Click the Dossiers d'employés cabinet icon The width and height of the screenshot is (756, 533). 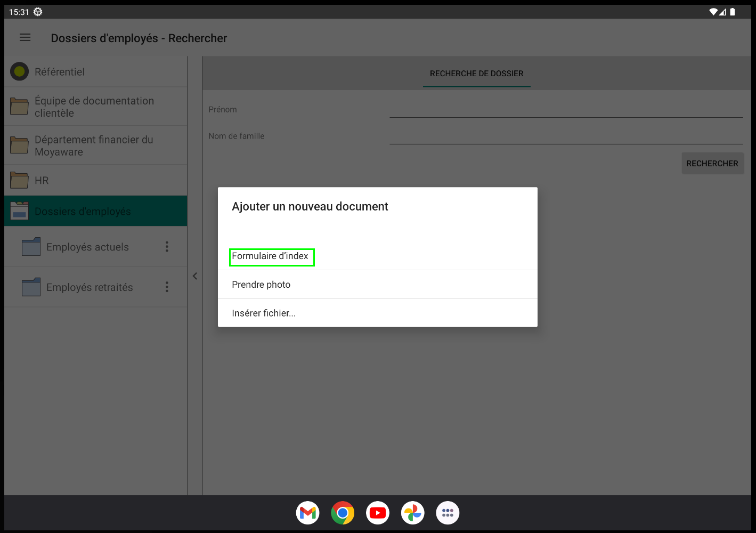tap(20, 211)
